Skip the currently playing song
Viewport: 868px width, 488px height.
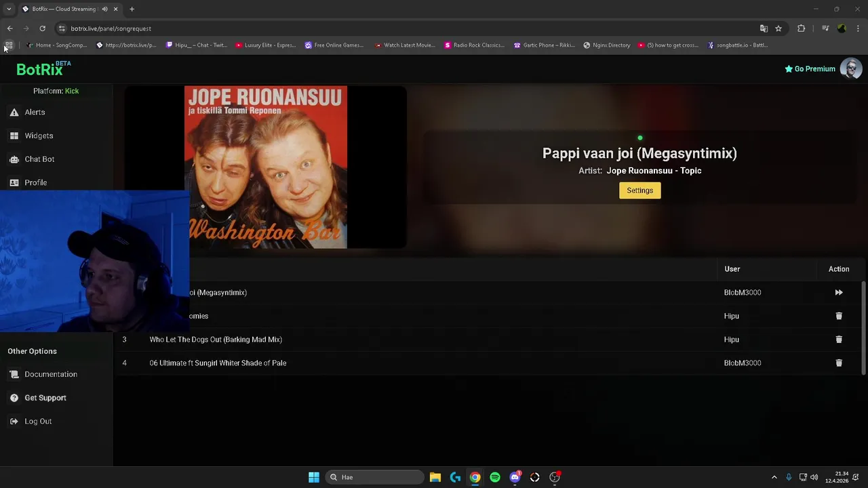[839, 293]
